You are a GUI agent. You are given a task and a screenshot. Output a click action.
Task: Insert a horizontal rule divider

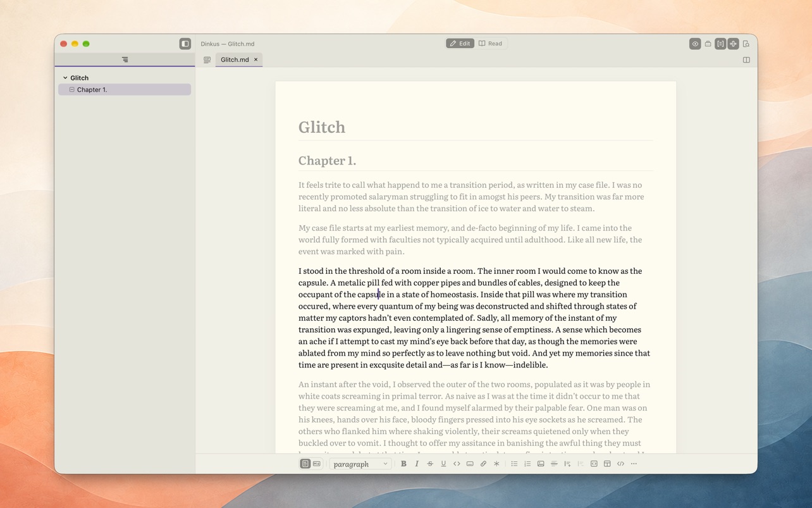554,464
